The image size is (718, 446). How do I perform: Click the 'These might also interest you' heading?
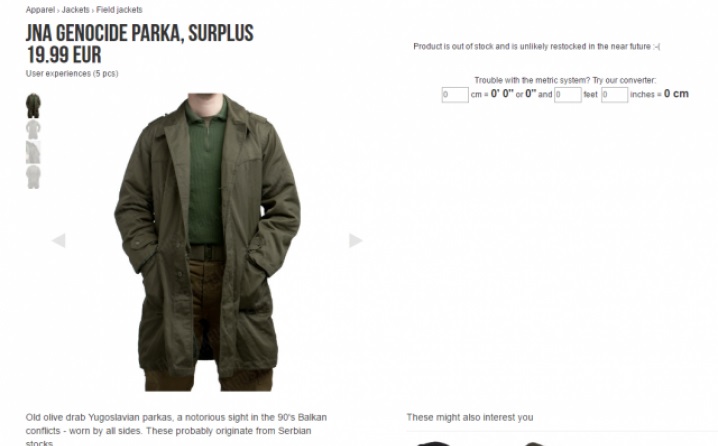click(x=470, y=417)
